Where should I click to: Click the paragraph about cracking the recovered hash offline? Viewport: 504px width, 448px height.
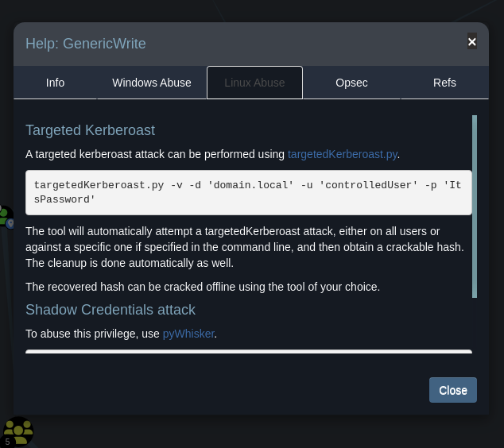(x=204, y=287)
